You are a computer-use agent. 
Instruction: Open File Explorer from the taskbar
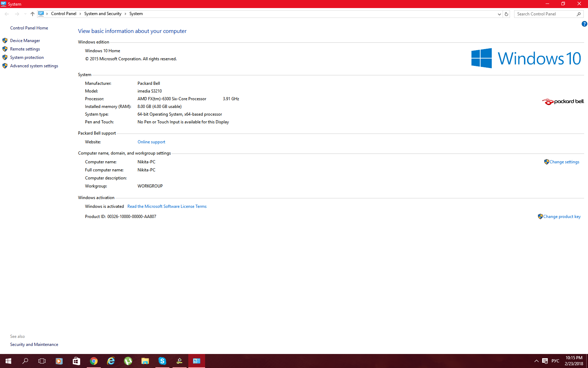145,361
